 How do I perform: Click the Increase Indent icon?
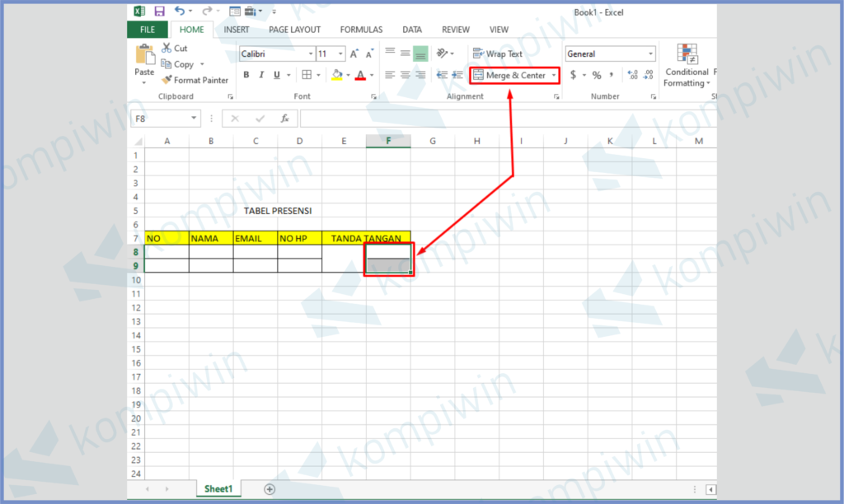tap(457, 75)
